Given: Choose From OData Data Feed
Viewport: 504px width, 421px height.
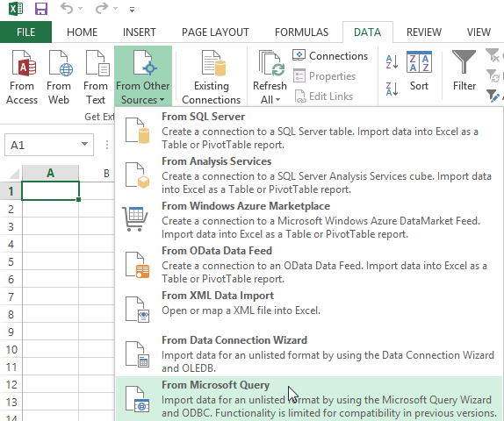Looking at the screenshot, I should (x=309, y=264).
